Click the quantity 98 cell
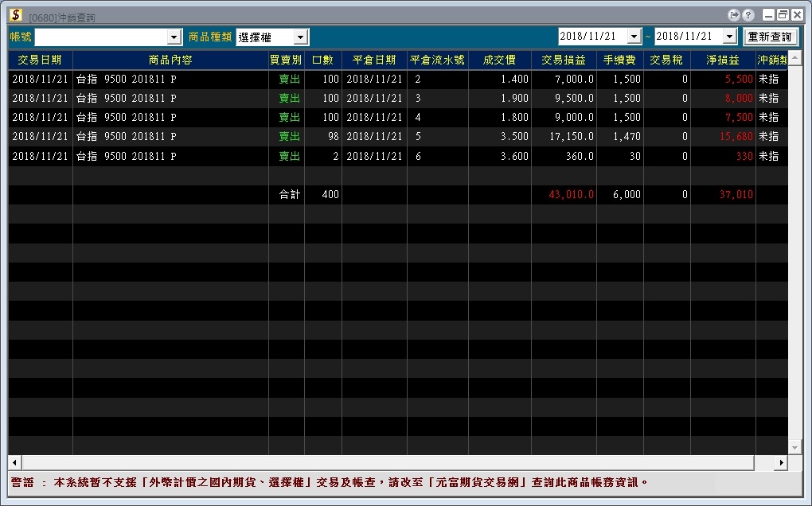 coord(322,137)
